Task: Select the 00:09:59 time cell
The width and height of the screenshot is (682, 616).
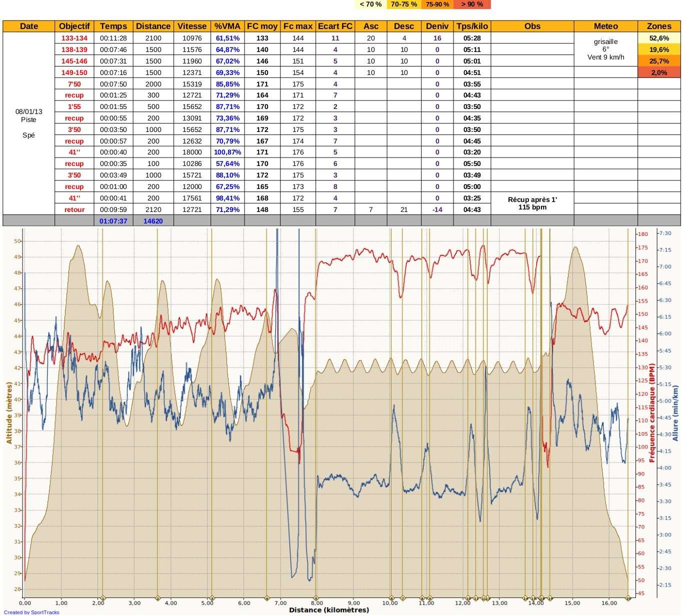Action: pyautogui.click(x=113, y=209)
